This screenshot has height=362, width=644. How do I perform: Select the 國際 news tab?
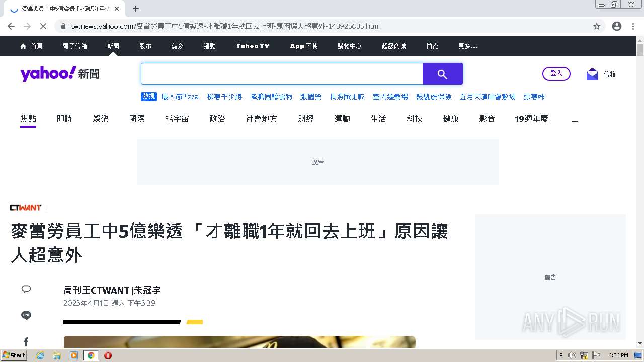click(x=137, y=119)
